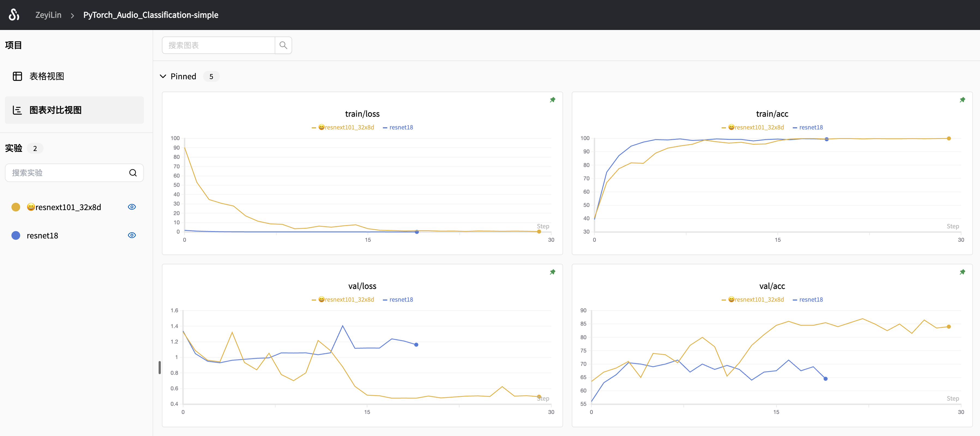Screen dimensions: 980x436
Task: Click the blue color dot of resnet18
Action: (x=16, y=235)
